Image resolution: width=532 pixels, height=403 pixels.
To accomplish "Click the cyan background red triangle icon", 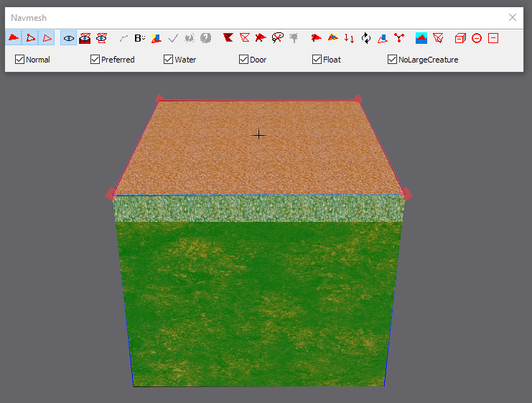I will click(x=421, y=38).
